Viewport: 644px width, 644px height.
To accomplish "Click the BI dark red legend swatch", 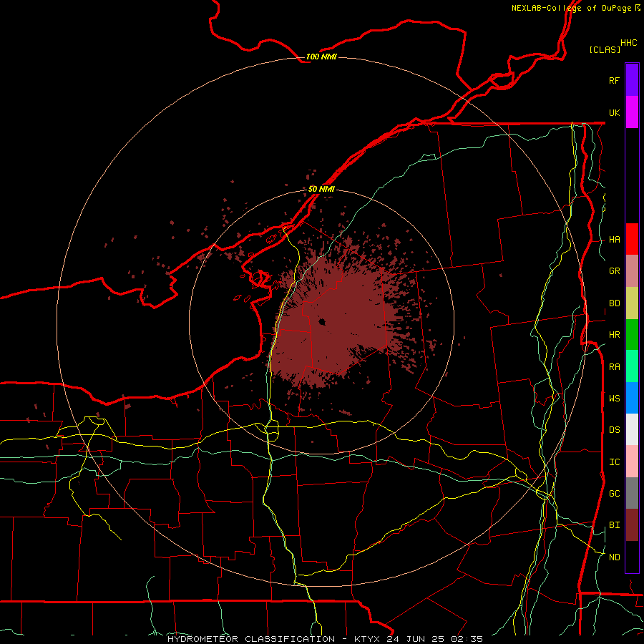I will point(632,525).
